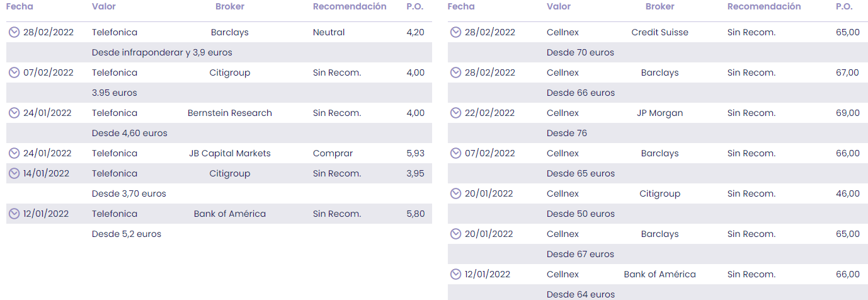
Task: Toggle chevron beside Telefonica Bernstein Research row
Action: pos(14,113)
